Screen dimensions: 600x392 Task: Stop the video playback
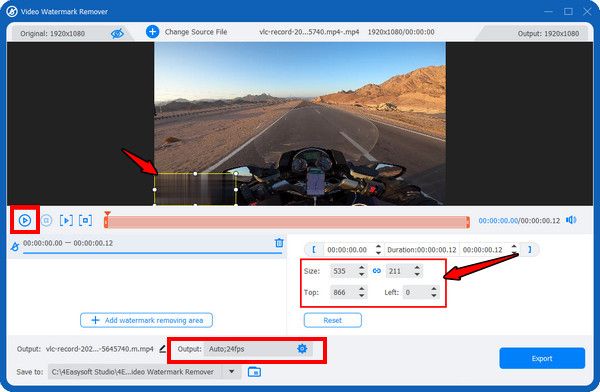pos(47,220)
